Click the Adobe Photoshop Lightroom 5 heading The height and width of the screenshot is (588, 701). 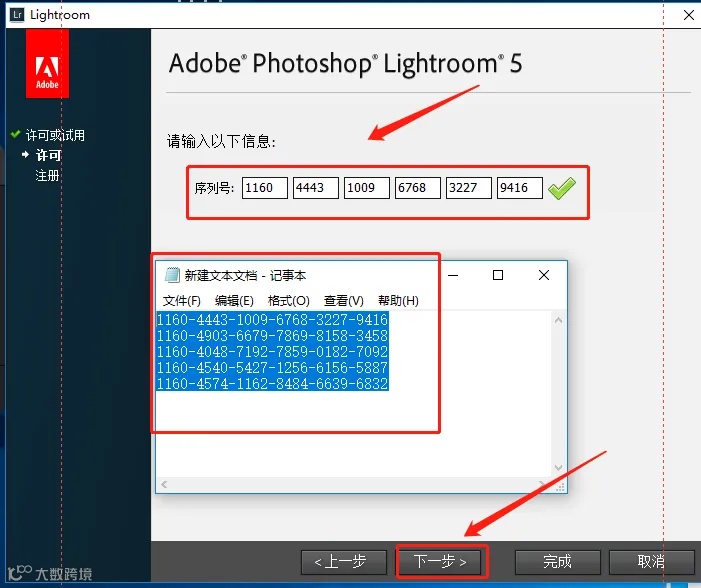pyautogui.click(x=345, y=63)
